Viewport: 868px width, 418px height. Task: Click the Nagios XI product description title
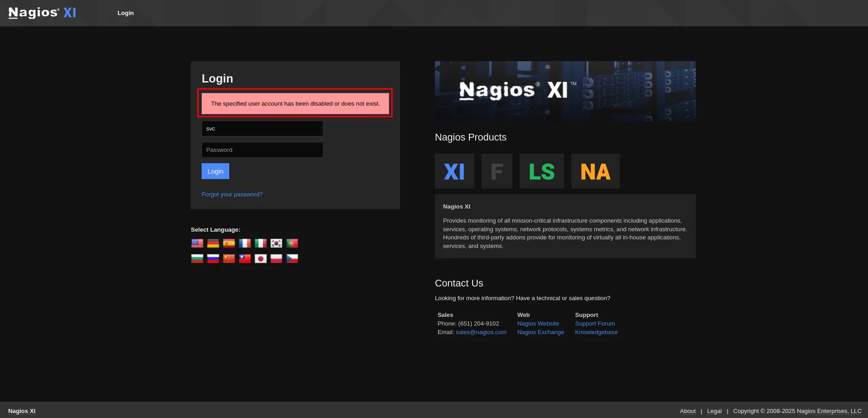[x=457, y=207]
